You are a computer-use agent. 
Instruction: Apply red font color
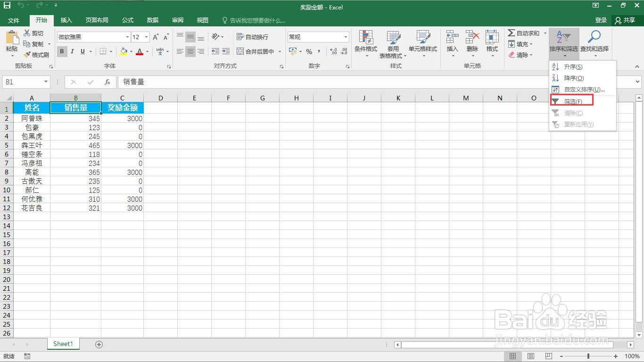[x=140, y=51]
